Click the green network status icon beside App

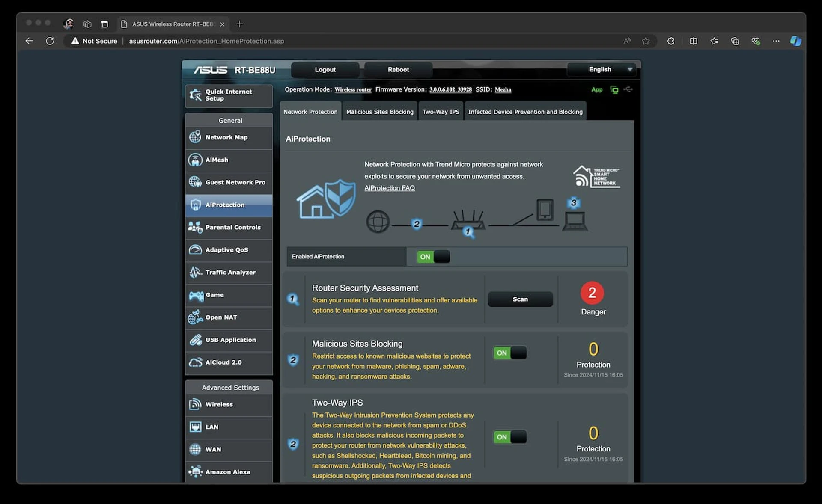(614, 89)
